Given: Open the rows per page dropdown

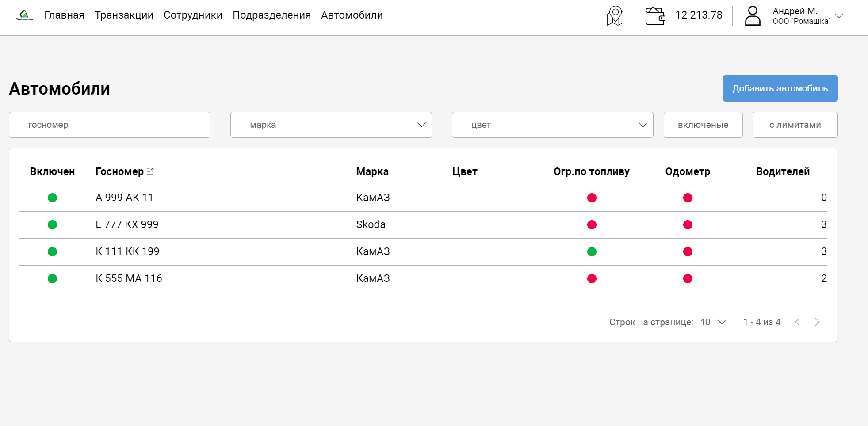Looking at the screenshot, I should [713, 322].
